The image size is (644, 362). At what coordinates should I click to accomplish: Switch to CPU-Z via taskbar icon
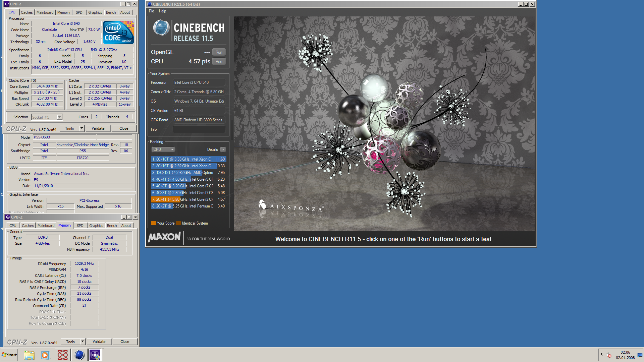click(x=95, y=355)
